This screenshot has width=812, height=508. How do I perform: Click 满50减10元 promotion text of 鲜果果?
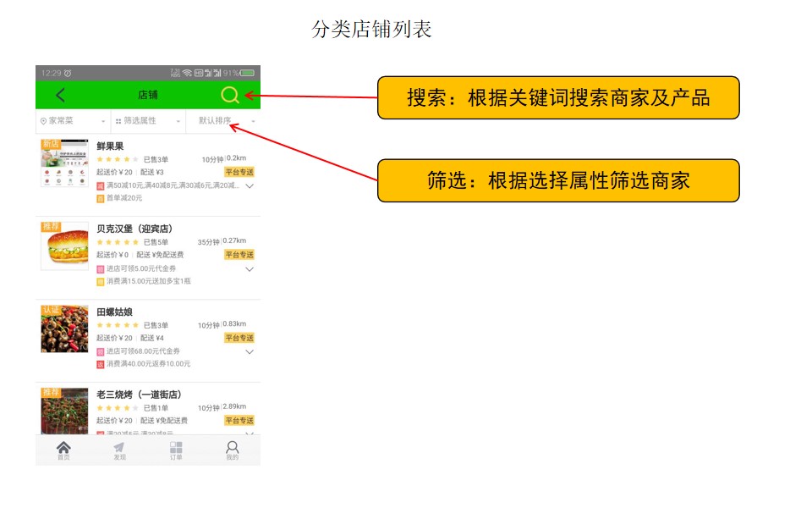173,185
